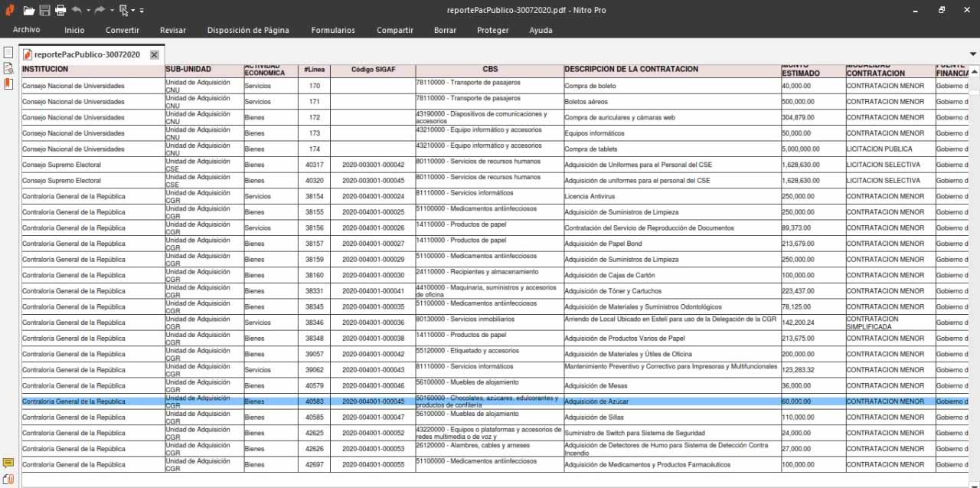Open the Borrar tab
Screen dimensions: 980x488
(445, 30)
